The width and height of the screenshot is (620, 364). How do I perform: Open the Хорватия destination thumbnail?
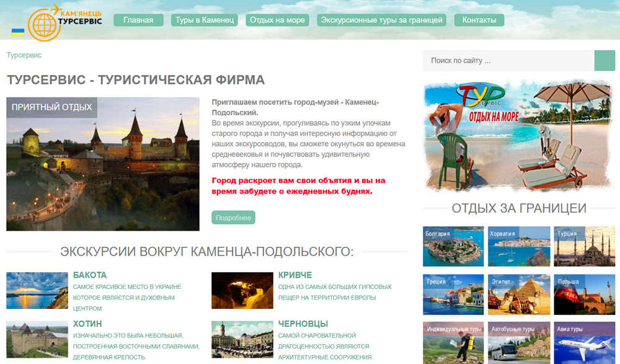tap(519, 247)
